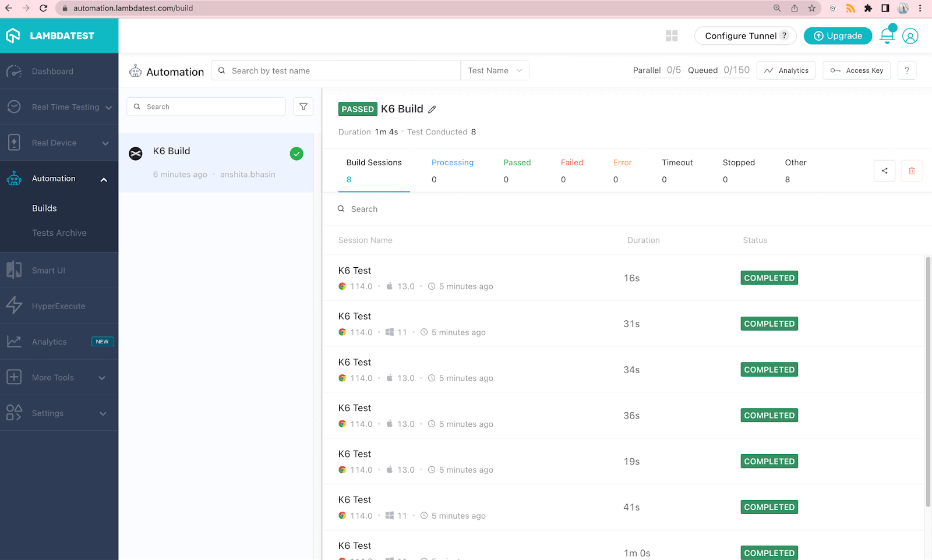Open the notification bell
This screenshot has height=560, width=932.
886,36
